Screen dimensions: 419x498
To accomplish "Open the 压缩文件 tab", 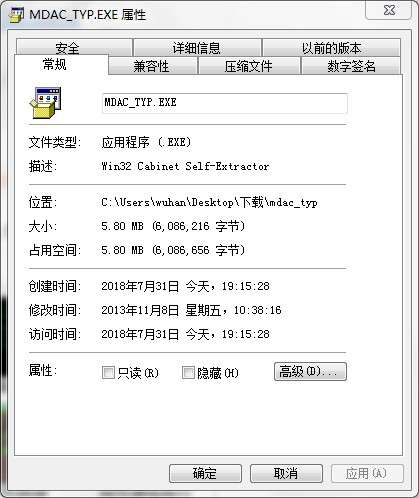I will point(249,66).
